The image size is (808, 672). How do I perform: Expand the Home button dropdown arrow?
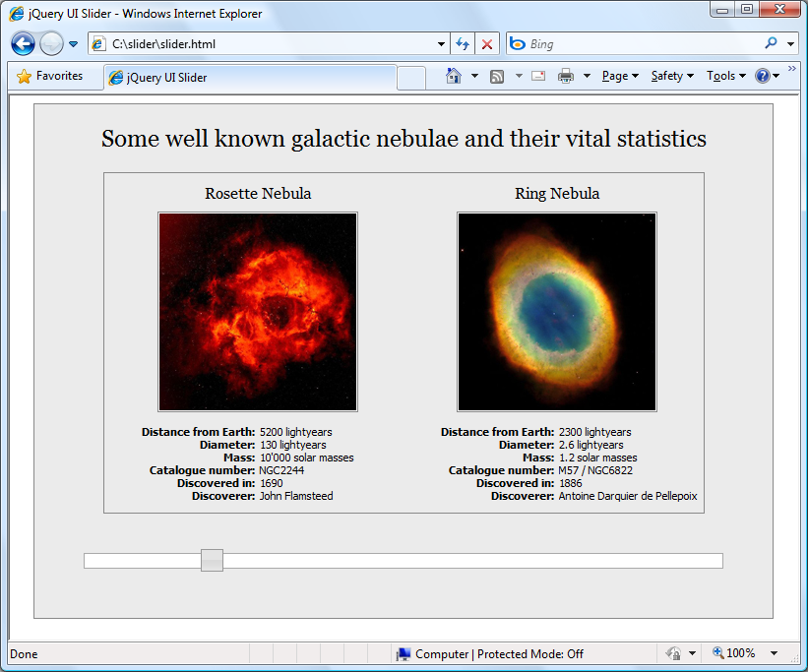click(475, 76)
